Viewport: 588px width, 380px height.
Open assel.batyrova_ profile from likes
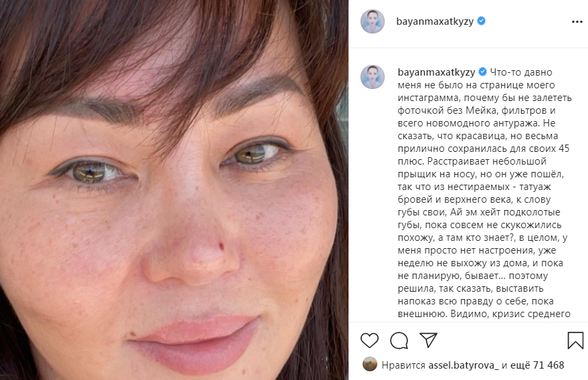pyautogui.click(x=464, y=365)
